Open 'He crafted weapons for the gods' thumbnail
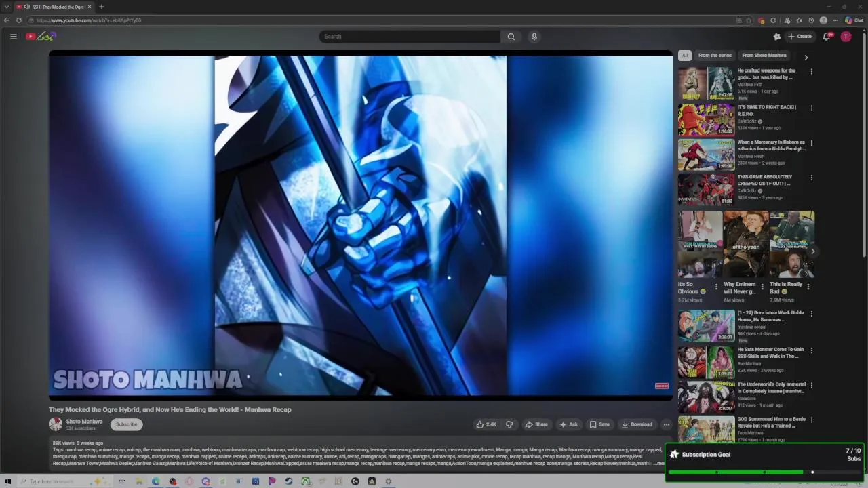This screenshot has width=868, height=488. click(x=706, y=83)
